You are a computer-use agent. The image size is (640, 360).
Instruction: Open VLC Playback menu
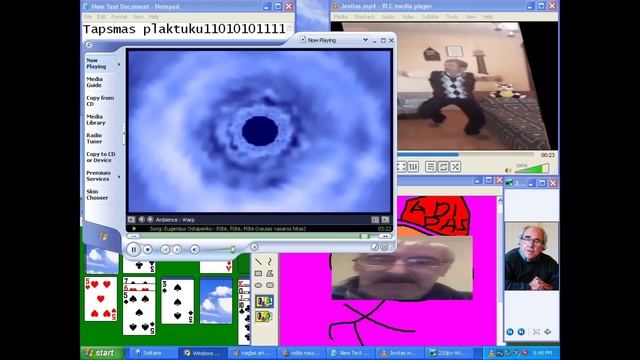(364, 17)
